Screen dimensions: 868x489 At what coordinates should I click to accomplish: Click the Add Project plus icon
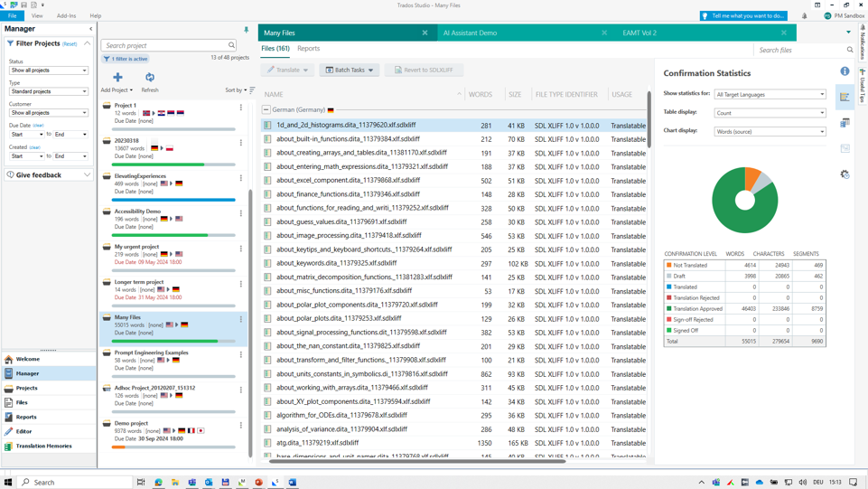pos(117,78)
